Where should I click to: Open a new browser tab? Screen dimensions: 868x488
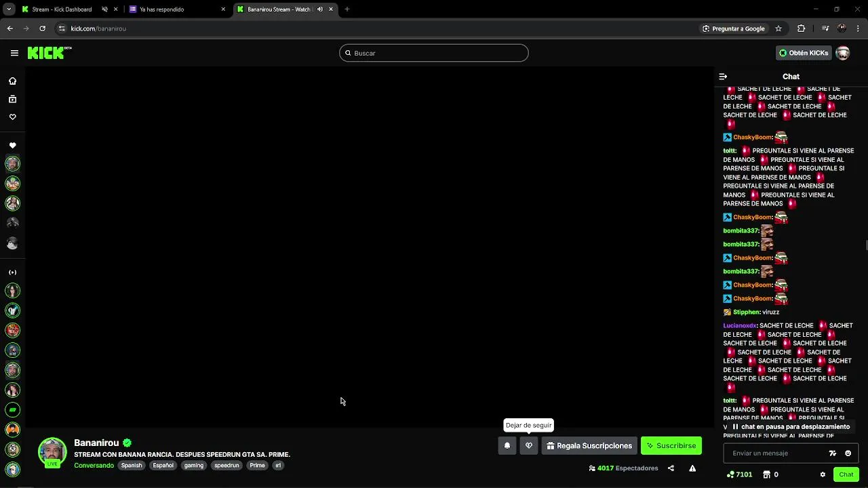[x=347, y=9]
